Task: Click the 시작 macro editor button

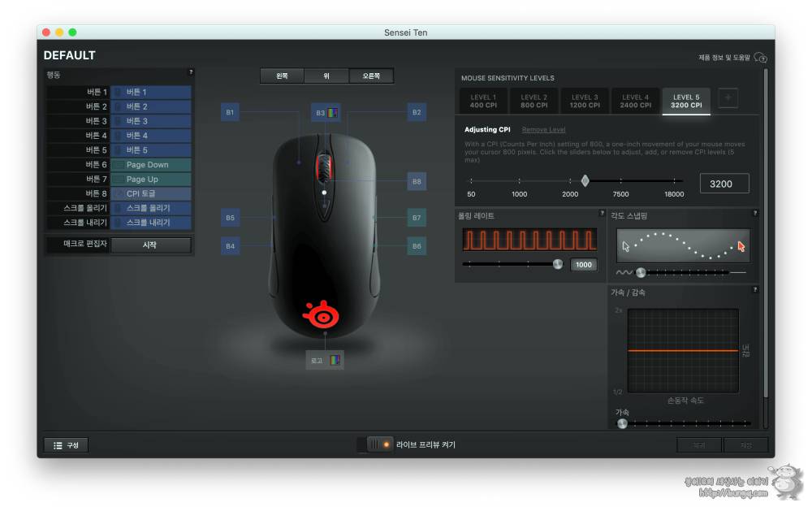Action: point(151,245)
